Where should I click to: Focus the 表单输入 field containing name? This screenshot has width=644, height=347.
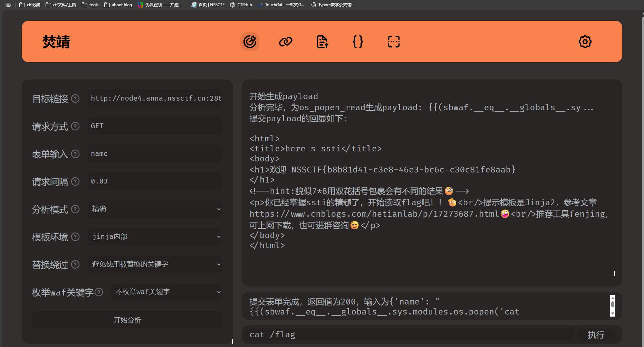click(155, 153)
